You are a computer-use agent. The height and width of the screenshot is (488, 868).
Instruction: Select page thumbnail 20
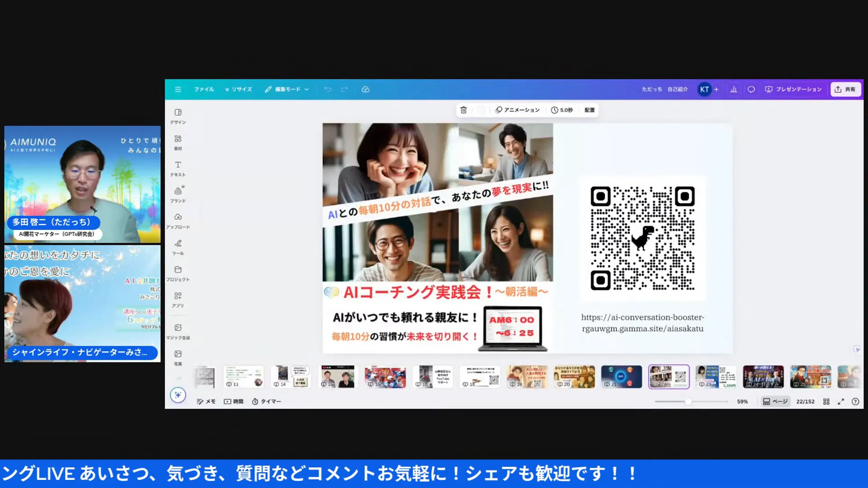(574, 377)
